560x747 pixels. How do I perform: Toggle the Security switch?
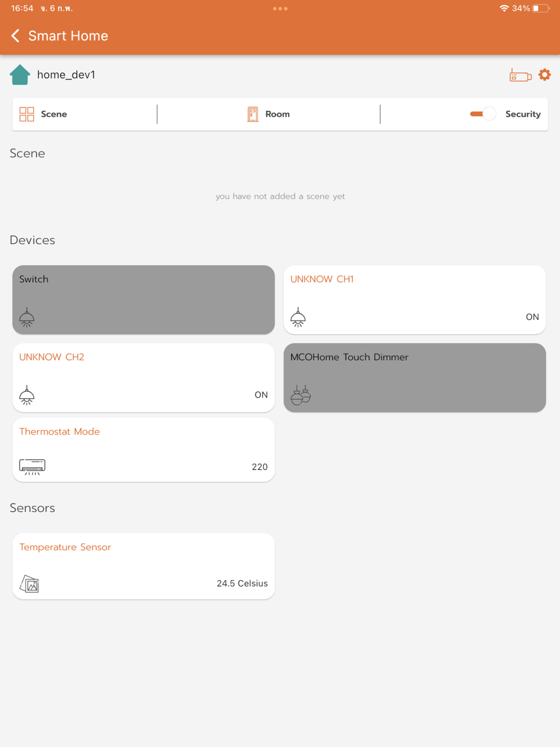[x=483, y=114]
